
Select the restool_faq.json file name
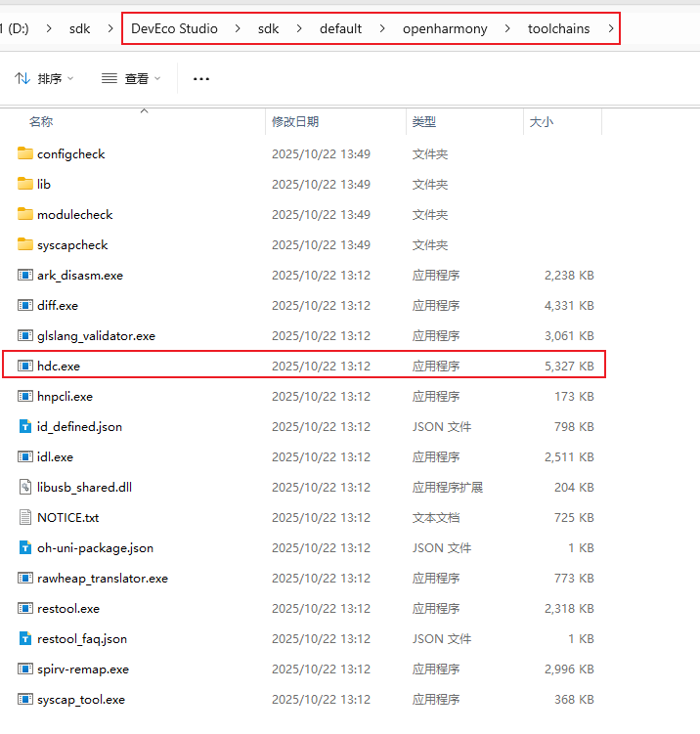click(82, 639)
